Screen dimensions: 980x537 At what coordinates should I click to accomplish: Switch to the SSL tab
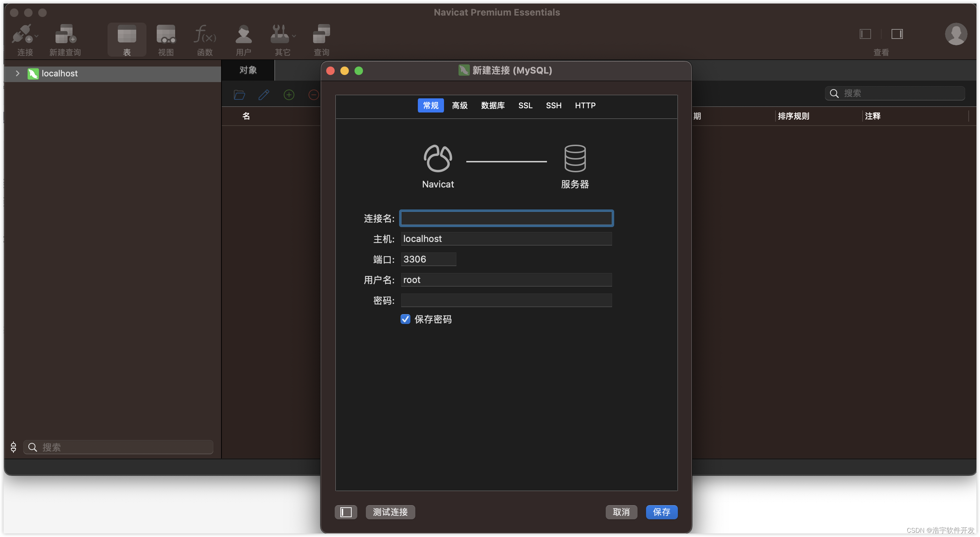click(525, 105)
